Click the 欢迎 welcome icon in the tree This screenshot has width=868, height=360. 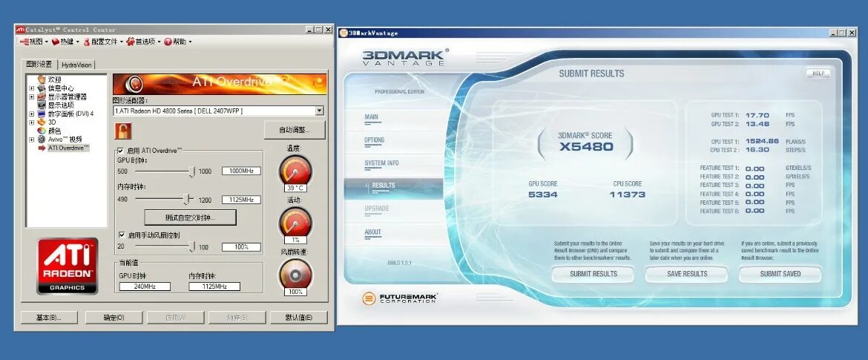pyautogui.click(x=42, y=79)
